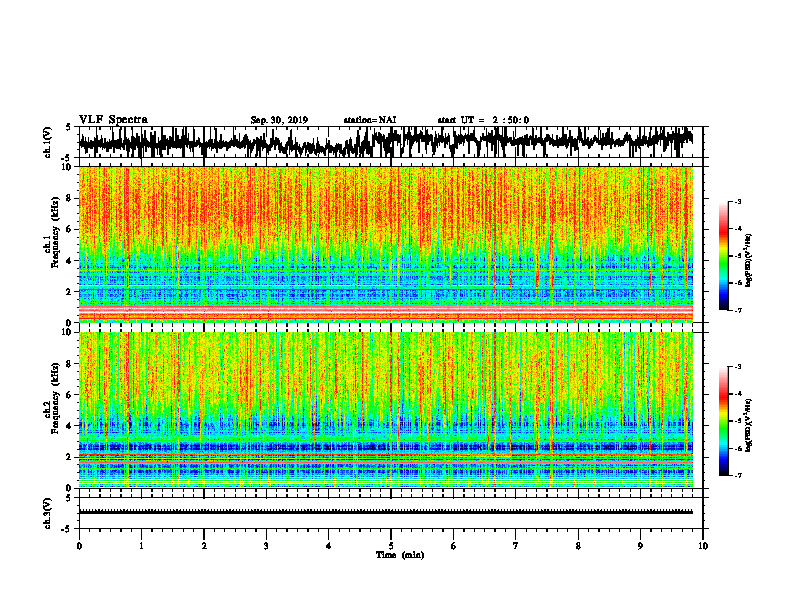Click the "2" tick on ch.1 frequency axis
This screenshot has height=612, width=792.
[69, 291]
